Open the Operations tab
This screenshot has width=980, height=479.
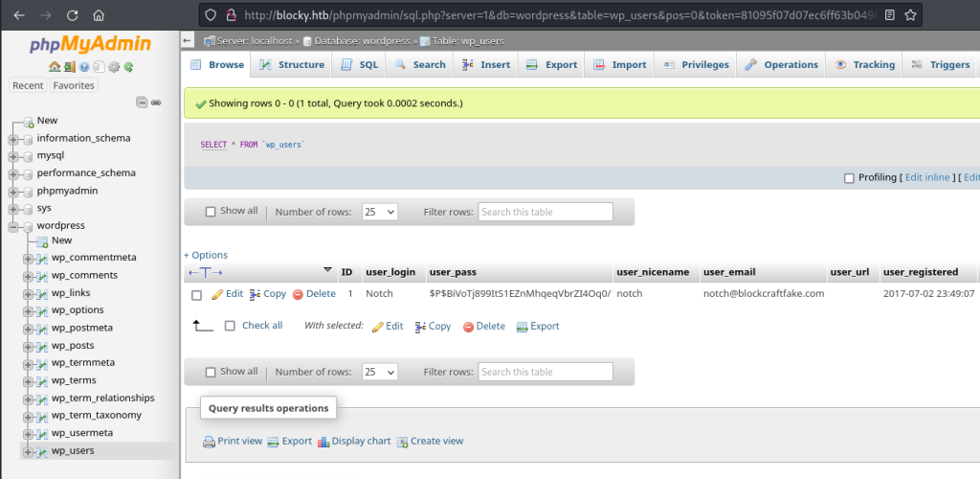coord(781,64)
